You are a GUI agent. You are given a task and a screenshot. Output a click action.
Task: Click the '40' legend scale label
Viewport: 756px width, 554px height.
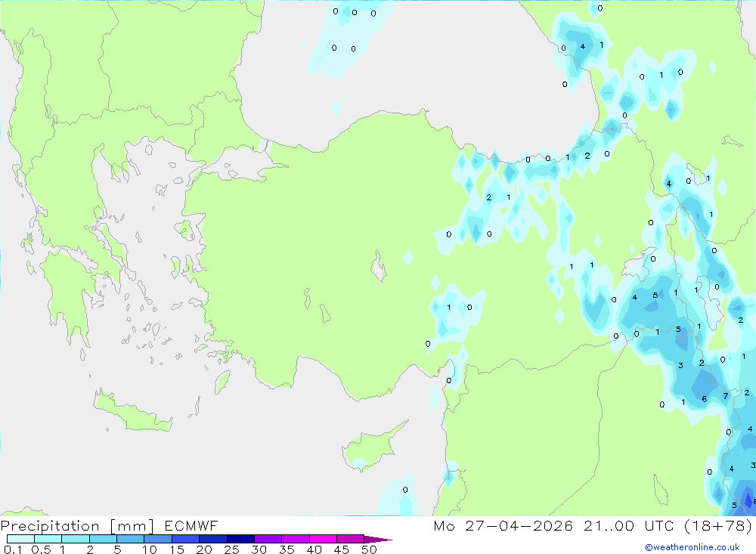tap(314, 549)
